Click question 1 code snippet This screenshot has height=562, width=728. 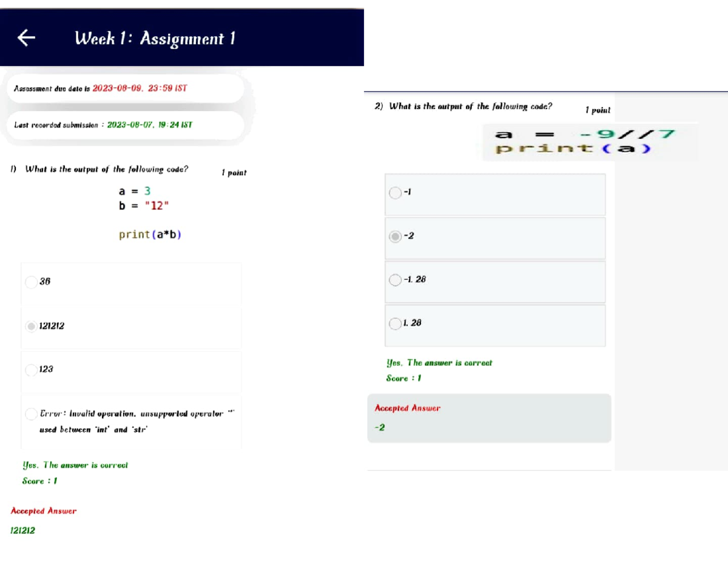pos(150,212)
